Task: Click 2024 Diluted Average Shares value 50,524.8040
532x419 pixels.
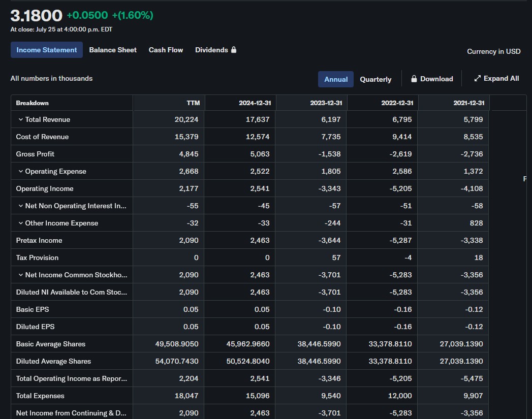Action: click(x=248, y=362)
